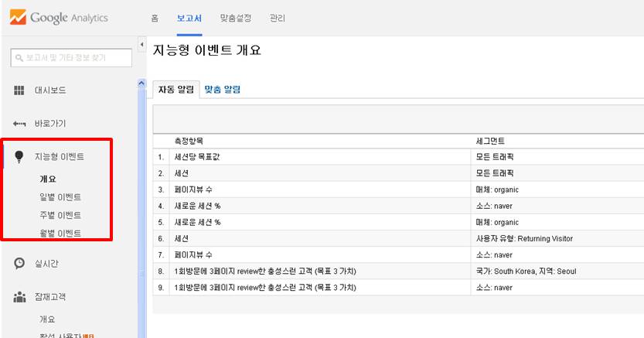Click the 실시간 clock icon
The height and width of the screenshot is (338, 644).
pos(19,264)
